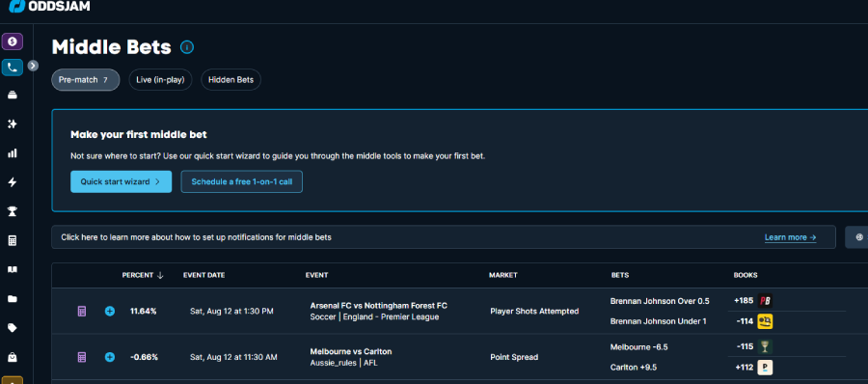Viewport: 868px width, 384px height.
Task: Open the price tag sidebar icon
Action: coord(13,328)
